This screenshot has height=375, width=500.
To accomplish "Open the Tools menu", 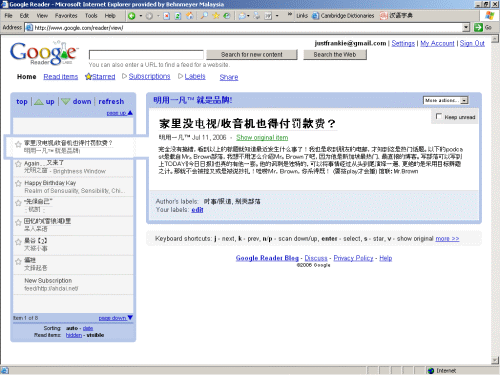I will coord(91,16).
